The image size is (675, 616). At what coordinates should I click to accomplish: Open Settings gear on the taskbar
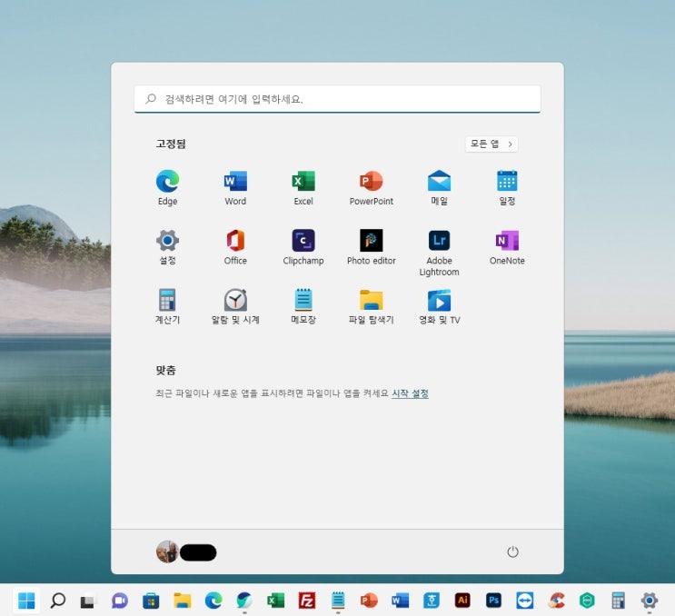point(650,600)
